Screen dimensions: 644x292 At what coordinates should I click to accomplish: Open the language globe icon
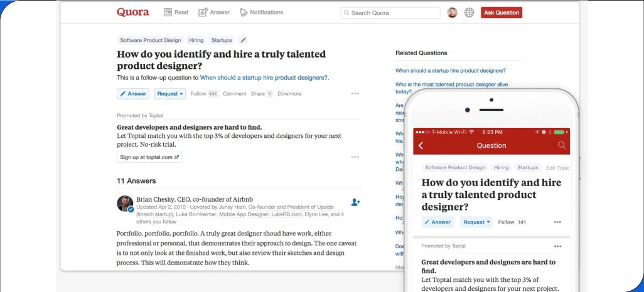coord(469,13)
